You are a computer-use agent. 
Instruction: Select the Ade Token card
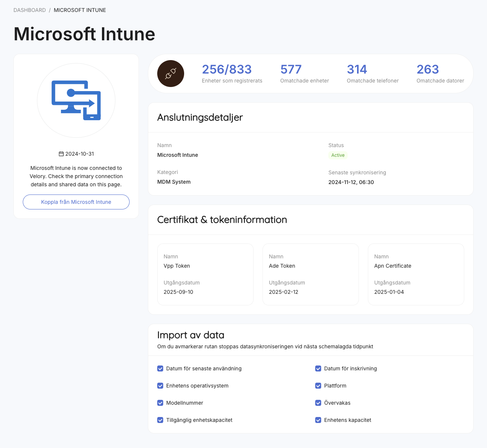311,274
